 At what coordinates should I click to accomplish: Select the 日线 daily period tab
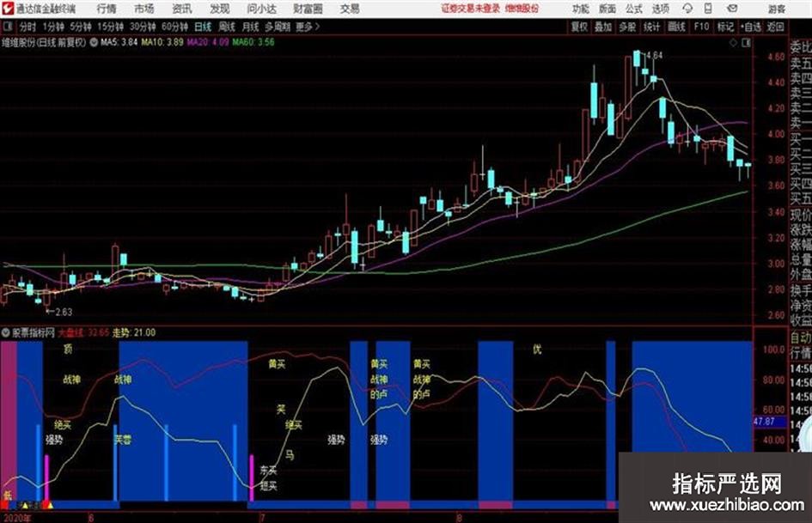pyautogui.click(x=203, y=27)
